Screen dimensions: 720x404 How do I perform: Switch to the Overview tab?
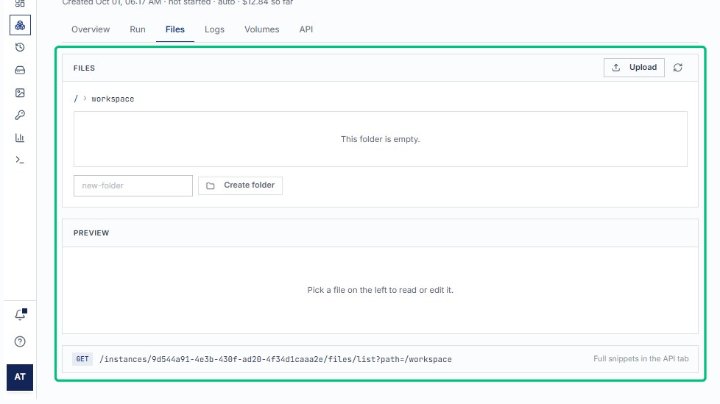coord(90,29)
